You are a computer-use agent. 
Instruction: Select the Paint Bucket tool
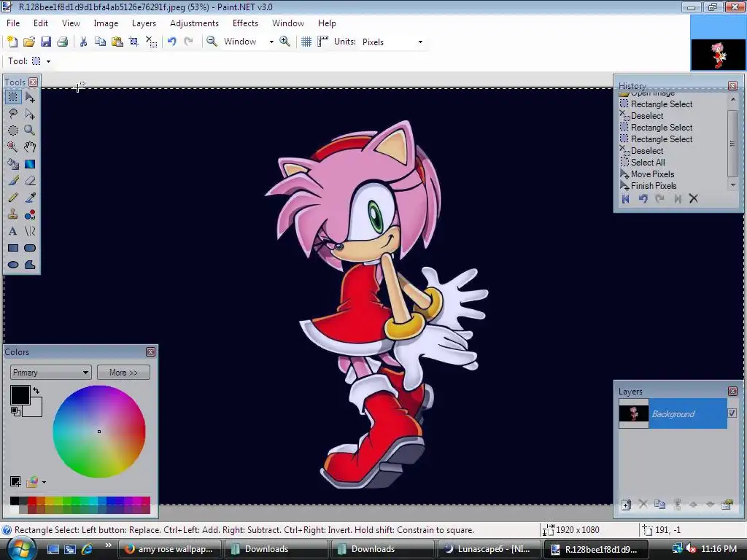tap(13, 164)
